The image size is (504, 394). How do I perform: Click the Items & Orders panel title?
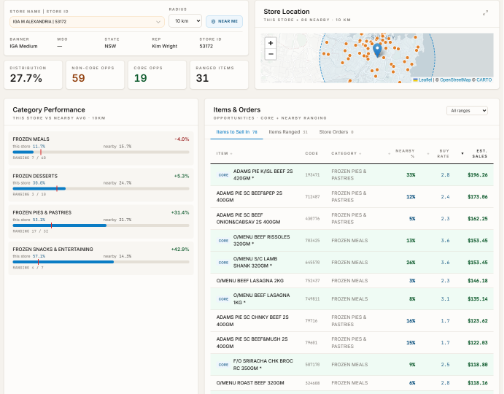click(237, 110)
